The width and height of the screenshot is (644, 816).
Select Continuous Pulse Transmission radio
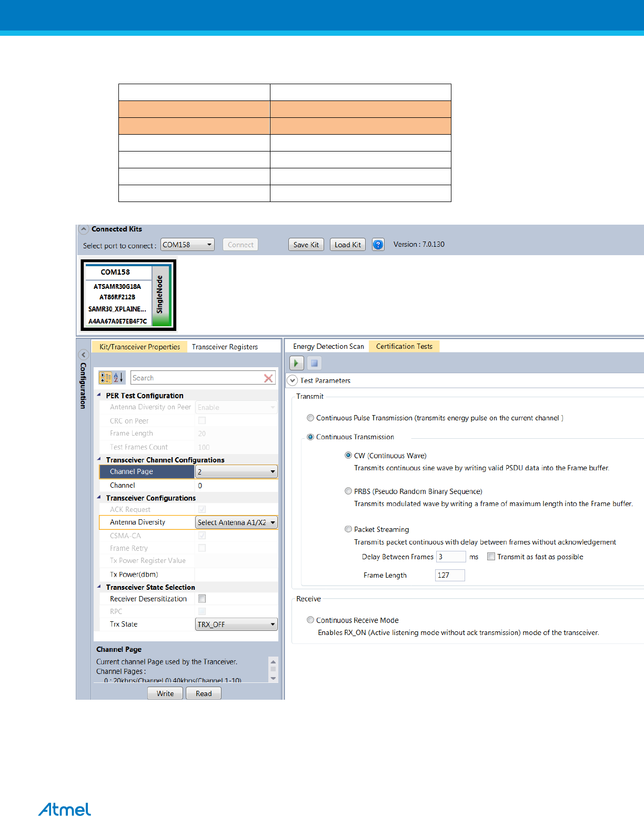[310, 418]
